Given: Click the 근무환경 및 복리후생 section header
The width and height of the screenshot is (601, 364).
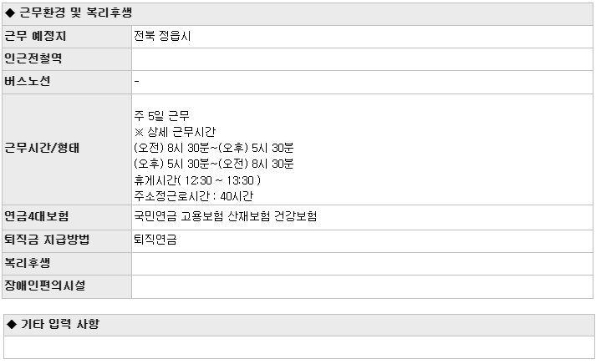Looking at the screenshot, I should (298, 14).
